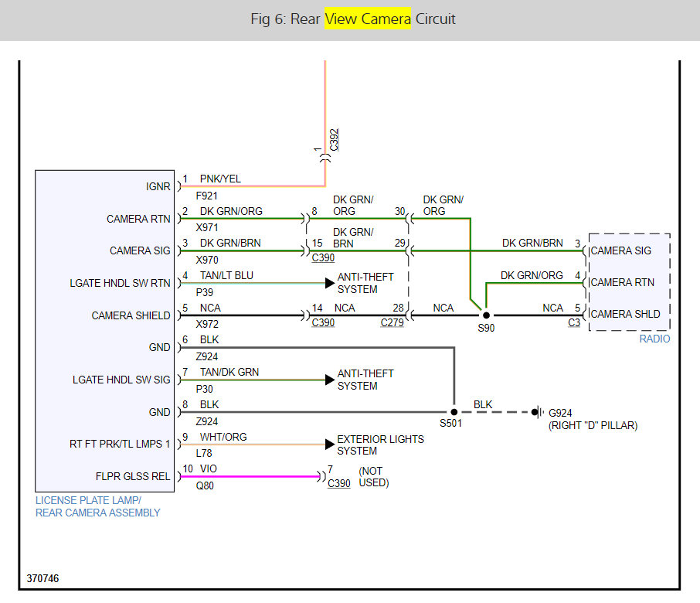Click arrow pointing to EXTERIOR LIGHTS SYSTEM

click(330, 444)
